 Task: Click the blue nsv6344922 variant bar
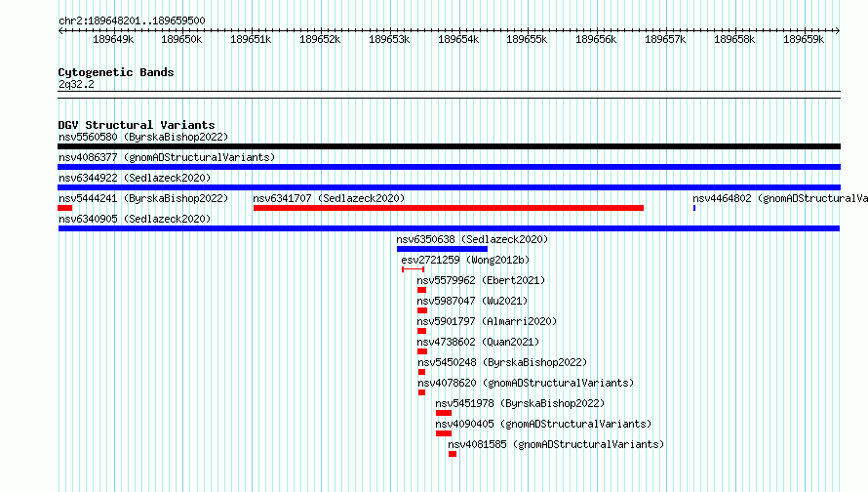[449, 187]
